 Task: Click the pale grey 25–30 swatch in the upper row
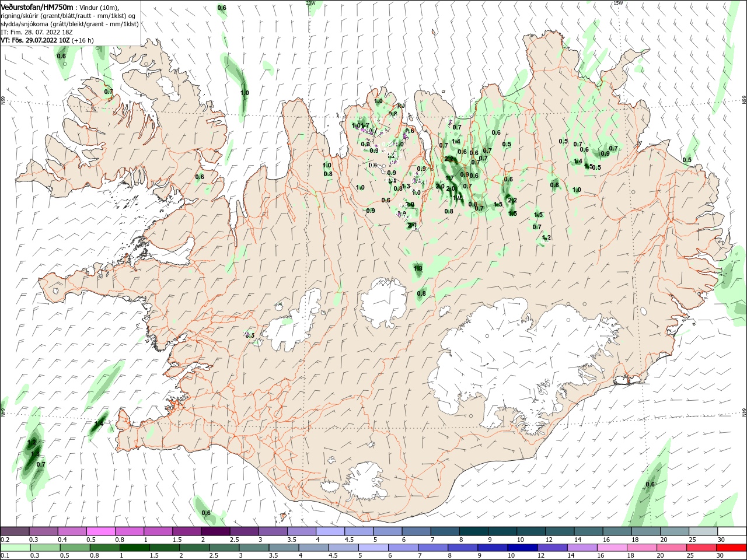pyautogui.click(x=703, y=531)
